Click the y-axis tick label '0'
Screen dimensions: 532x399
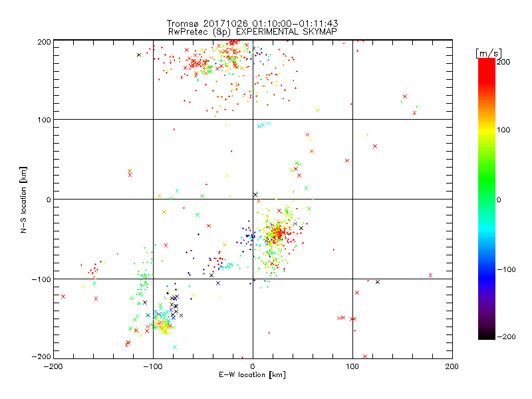pyautogui.click(x=49, y=200)
